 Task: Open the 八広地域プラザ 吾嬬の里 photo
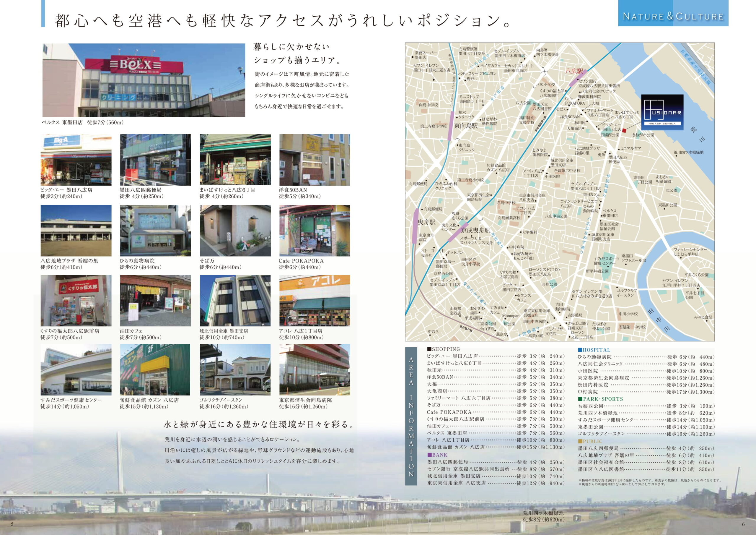coord(76,231)
